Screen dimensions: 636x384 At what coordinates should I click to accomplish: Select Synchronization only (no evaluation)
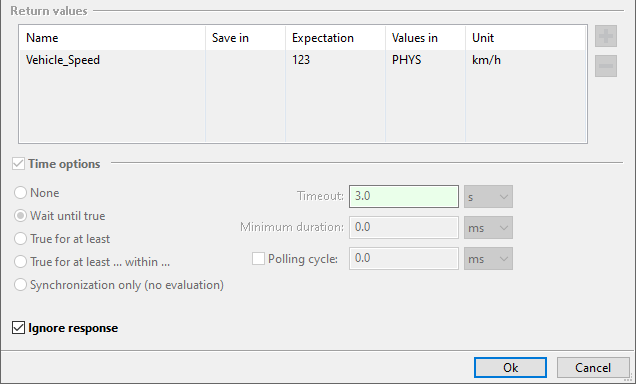coord(20,285)
